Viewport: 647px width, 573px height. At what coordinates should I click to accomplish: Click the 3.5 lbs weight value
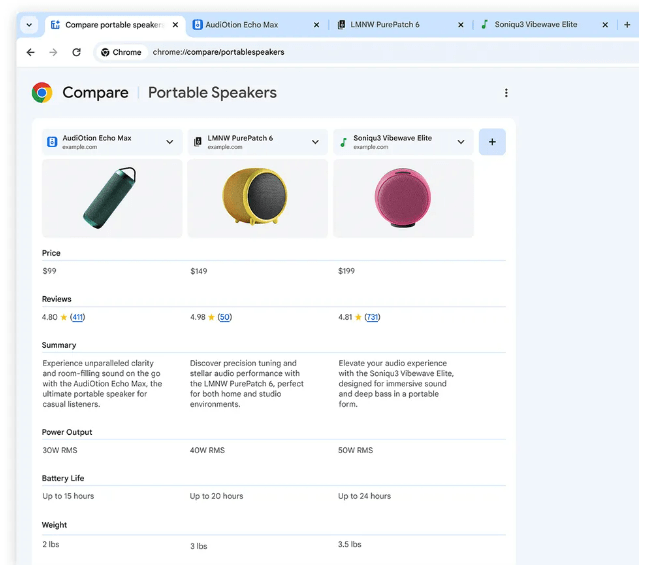pos(349,544)
